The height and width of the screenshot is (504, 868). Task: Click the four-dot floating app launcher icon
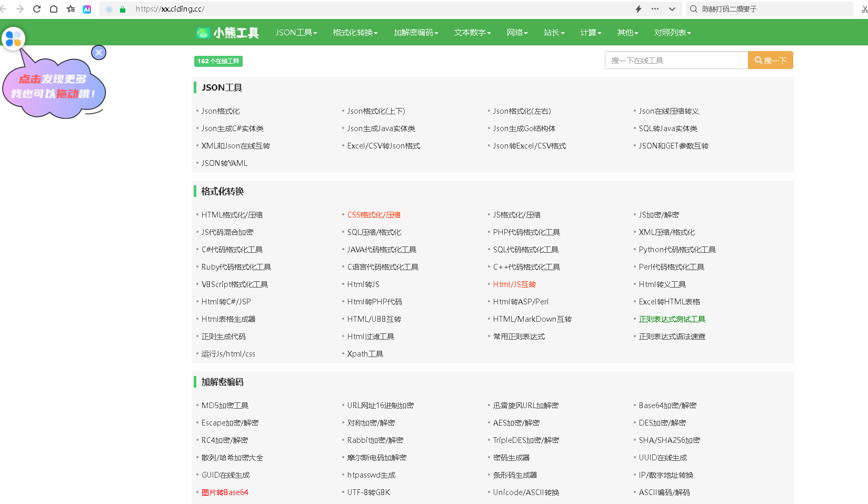pos(13,38)
